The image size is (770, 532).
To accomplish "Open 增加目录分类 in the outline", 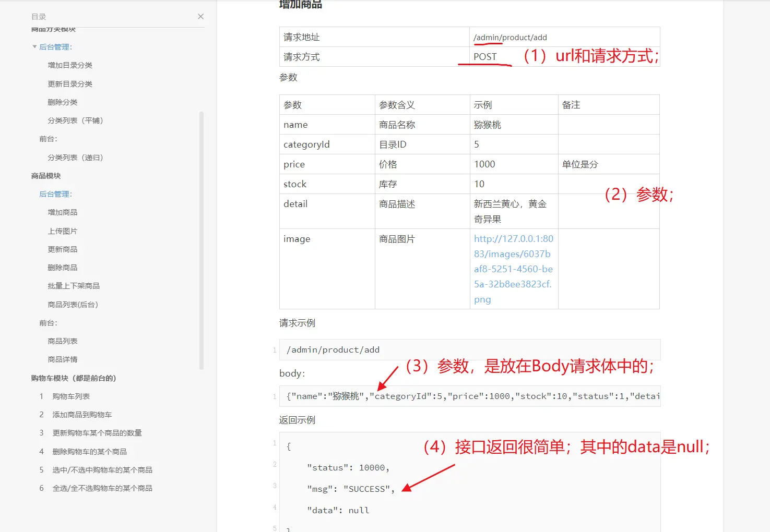I will (x=70, y=65).
